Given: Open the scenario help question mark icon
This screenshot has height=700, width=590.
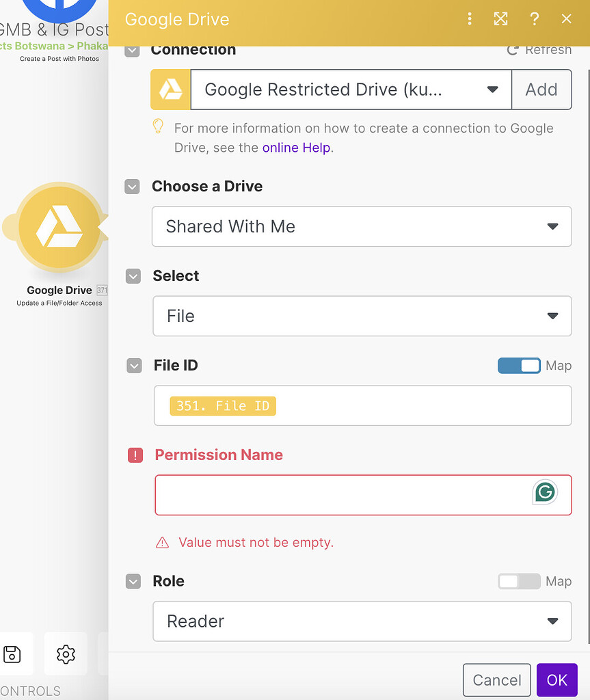Looking at the screenshot, I should pyautogui.click(x=535, y=18).
